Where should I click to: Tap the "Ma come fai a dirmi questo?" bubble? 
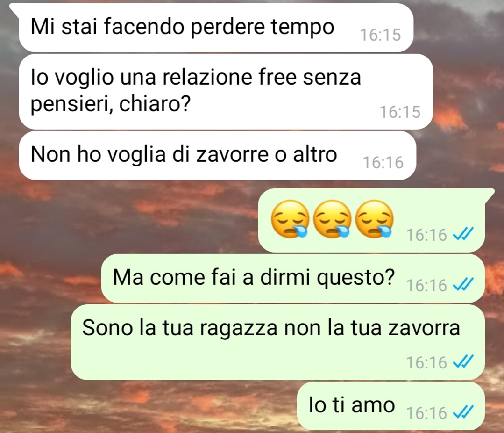tap(293, 278)
